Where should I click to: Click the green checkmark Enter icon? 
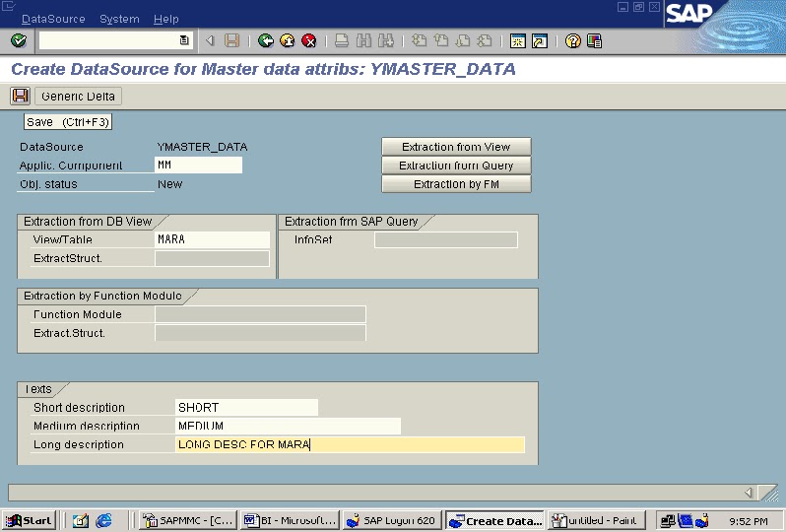[19, 40]
